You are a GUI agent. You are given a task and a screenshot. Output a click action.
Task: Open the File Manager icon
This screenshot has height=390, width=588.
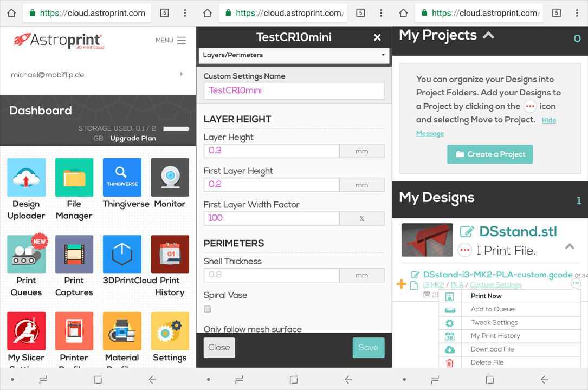click(74, 177)
